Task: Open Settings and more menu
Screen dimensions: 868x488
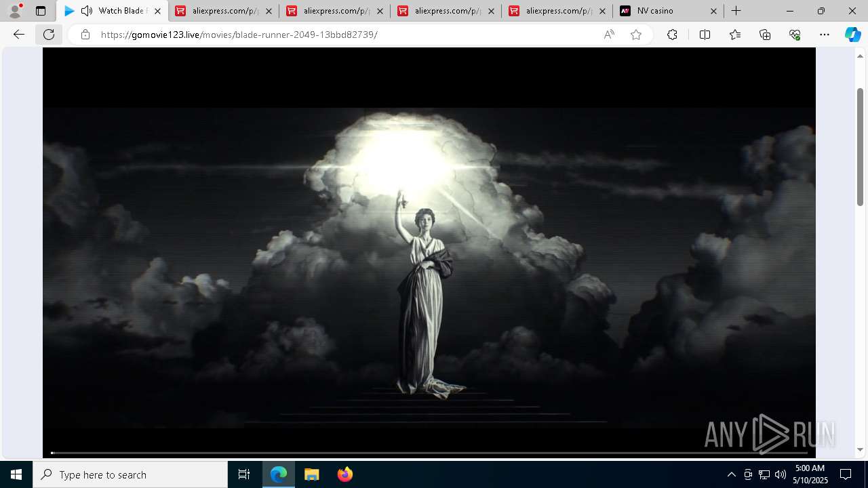Action: click(x=825, y=35)
